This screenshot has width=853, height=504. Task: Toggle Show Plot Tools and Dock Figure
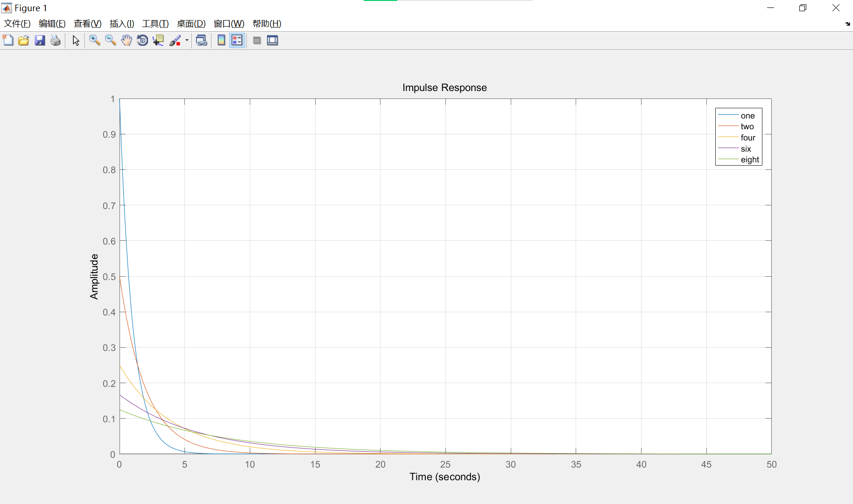(273, 41)
